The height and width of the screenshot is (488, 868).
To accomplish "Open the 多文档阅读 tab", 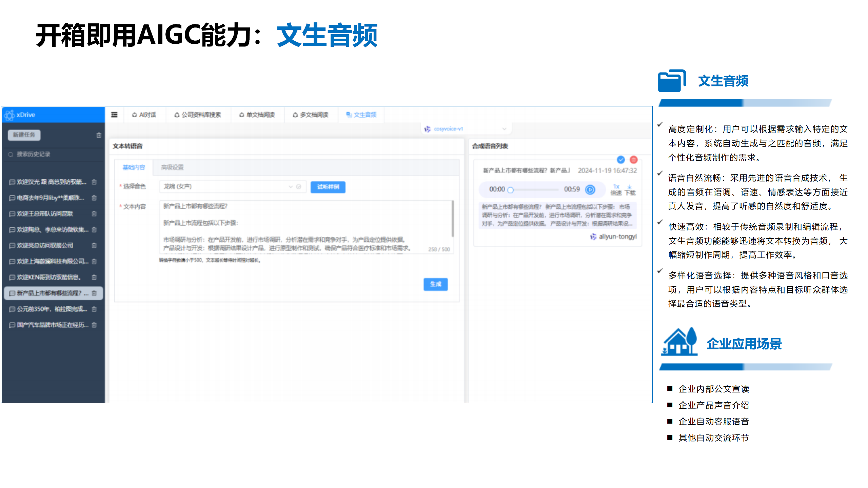I will [311, 115].
